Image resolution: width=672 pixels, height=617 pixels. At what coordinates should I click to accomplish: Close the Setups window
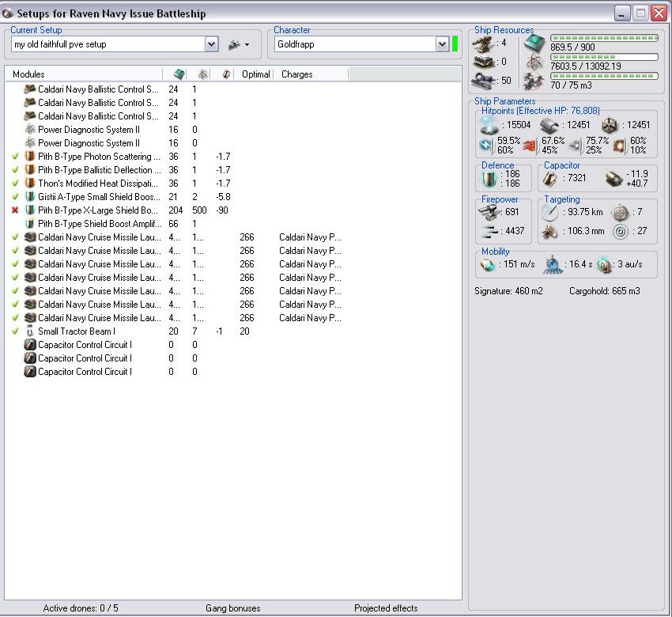[x=659, y=13]
